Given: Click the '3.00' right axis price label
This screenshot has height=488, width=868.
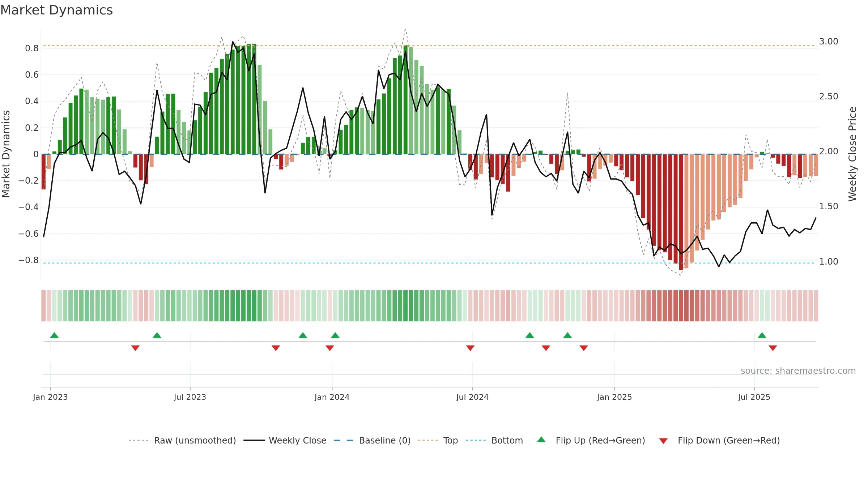Looking at the screenshot, I should tap(829, 42).
